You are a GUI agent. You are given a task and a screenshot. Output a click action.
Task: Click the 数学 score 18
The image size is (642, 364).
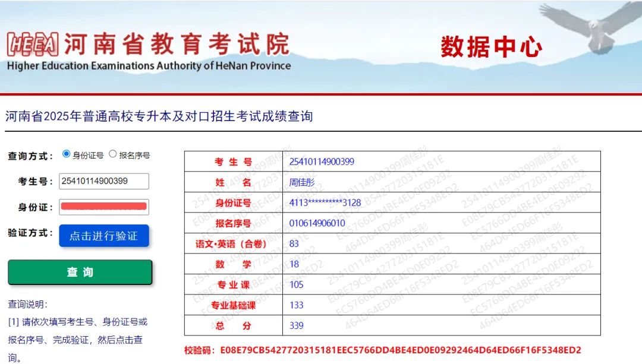click(294, 264)
